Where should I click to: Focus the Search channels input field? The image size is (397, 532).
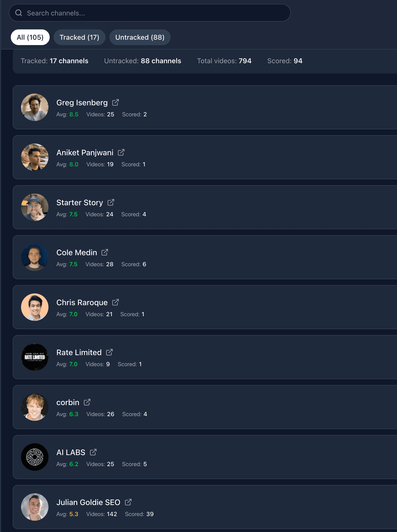coord(150,13)
